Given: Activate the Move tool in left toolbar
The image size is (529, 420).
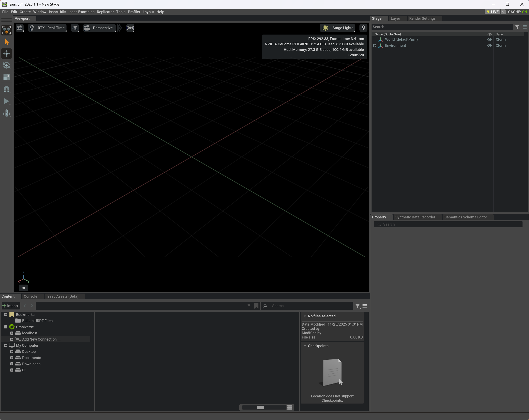Looking at the screenshot, I should [7, 54].
